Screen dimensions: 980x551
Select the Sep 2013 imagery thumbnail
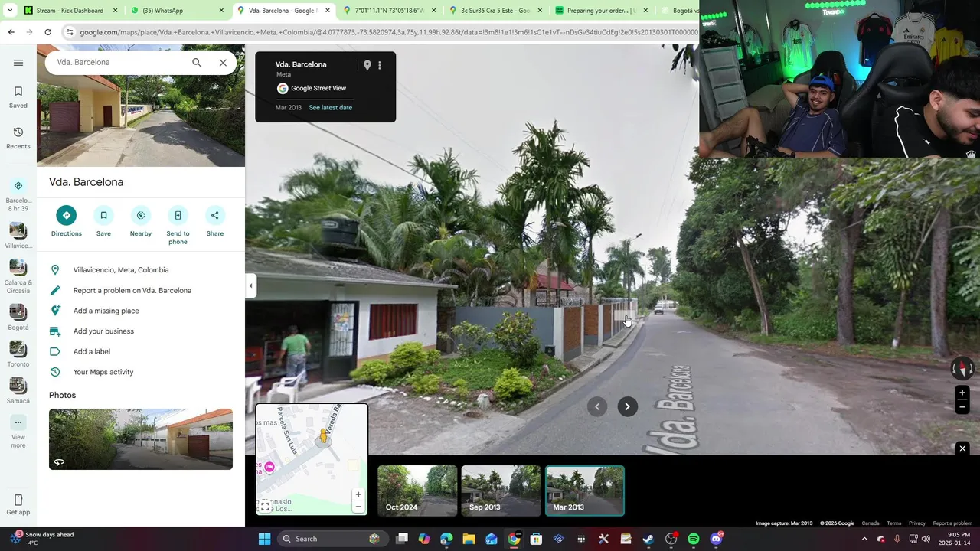coord(501,491)
